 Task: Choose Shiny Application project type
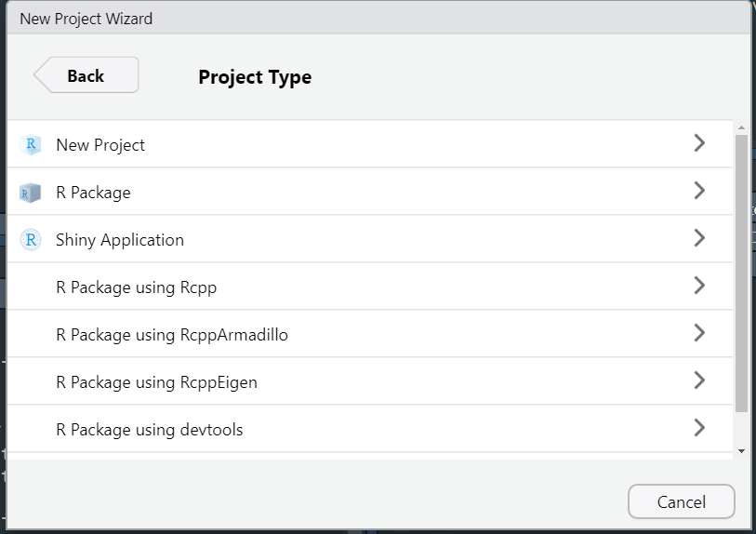(x=120, y=240)
